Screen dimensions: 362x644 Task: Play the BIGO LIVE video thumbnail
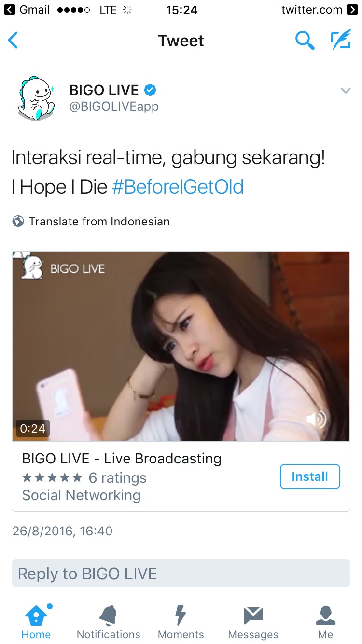click(x=181, y=346)
